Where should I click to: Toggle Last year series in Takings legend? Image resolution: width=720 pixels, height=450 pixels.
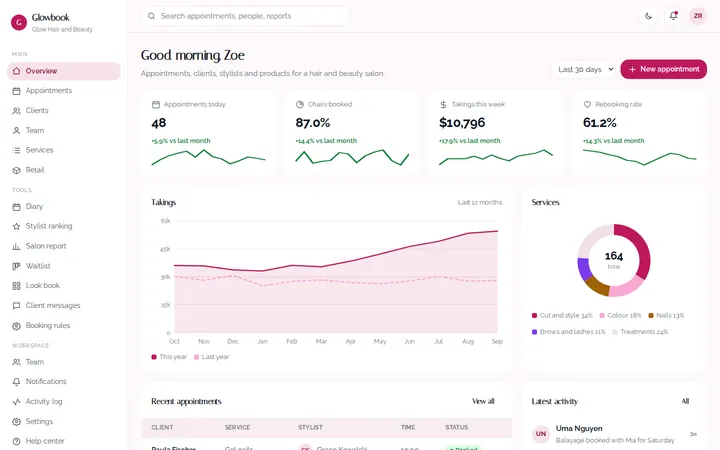[211, 357]
